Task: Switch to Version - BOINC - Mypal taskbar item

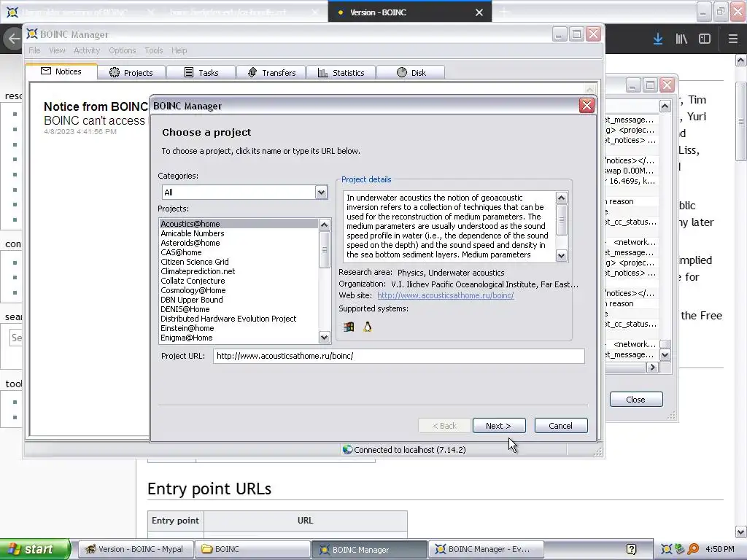Action: 136,549
